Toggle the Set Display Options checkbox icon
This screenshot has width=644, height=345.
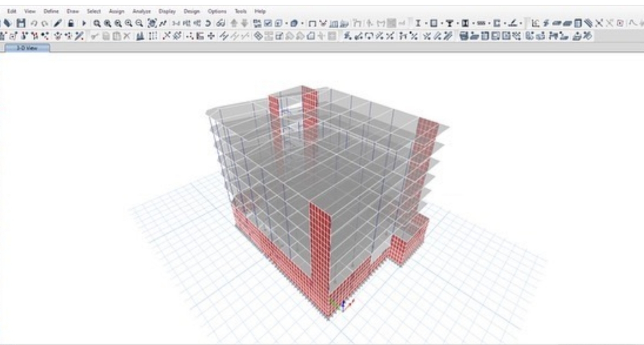coord(268,23)
